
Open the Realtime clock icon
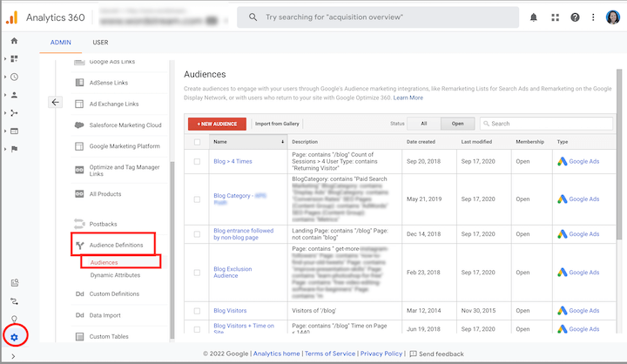click(15, 77)
